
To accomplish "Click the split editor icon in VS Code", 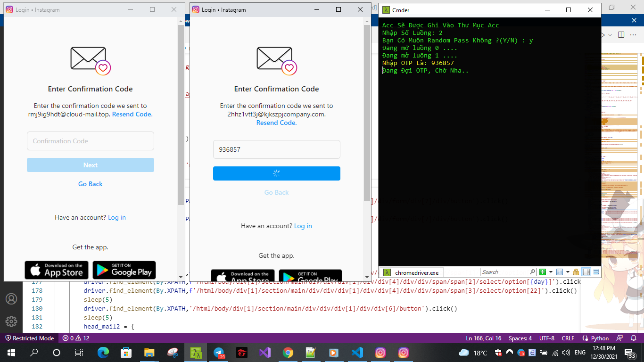I will tap(621, 34).
